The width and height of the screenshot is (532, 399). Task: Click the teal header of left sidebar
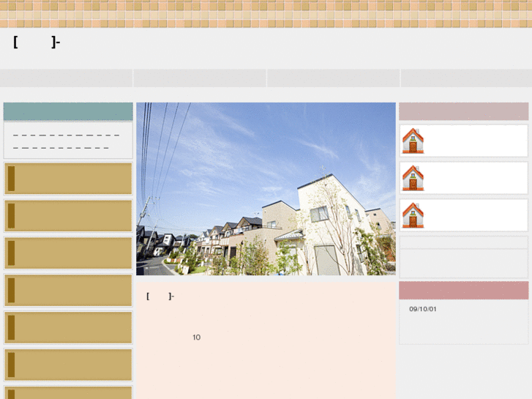click(68, 111)
